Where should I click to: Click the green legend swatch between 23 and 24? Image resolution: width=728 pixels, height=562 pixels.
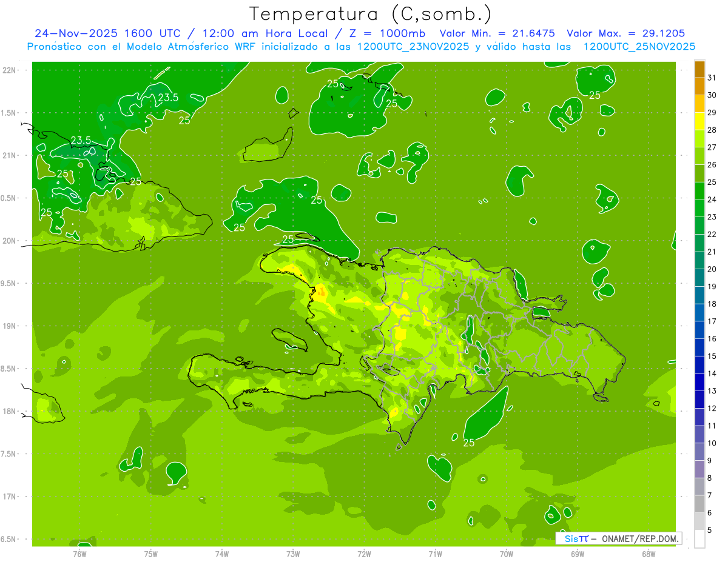699,209
